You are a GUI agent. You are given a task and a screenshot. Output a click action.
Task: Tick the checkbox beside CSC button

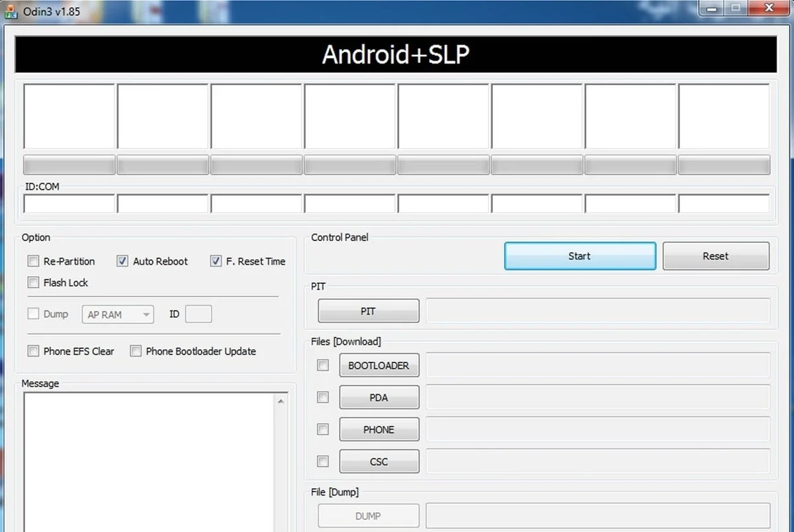[x=323, y=461]
